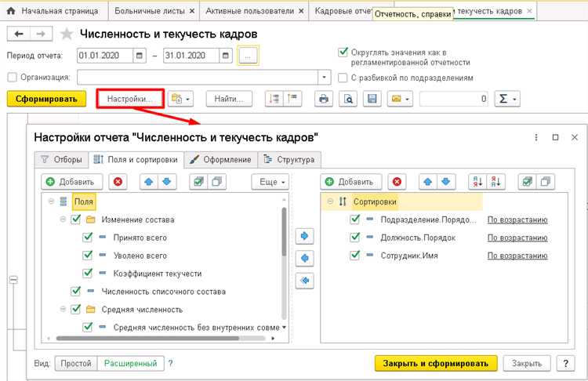Check all fields icon
588x381 pixels.
(198, 182)
